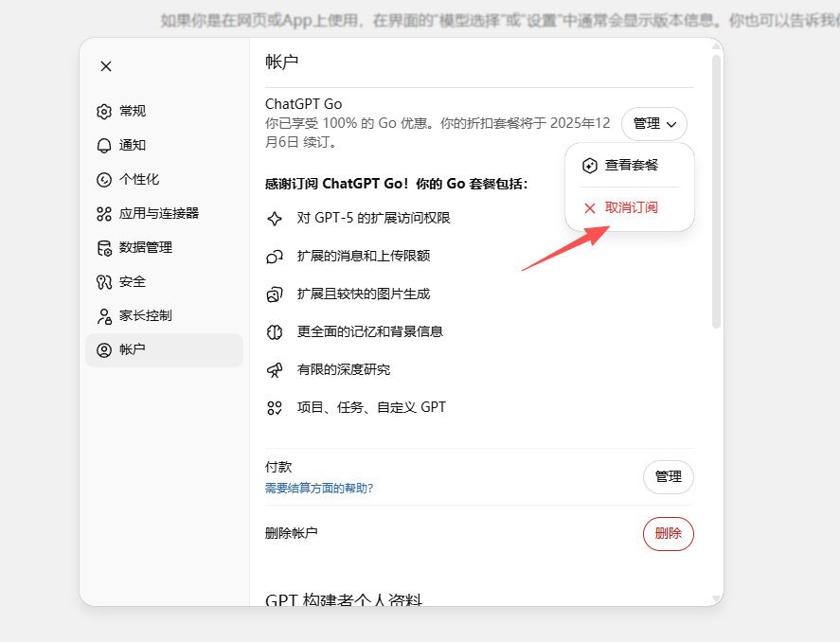This screenshot has height=642, width=840.
Task: Click the database icon beside 数据管理
Action: (104, 248)
